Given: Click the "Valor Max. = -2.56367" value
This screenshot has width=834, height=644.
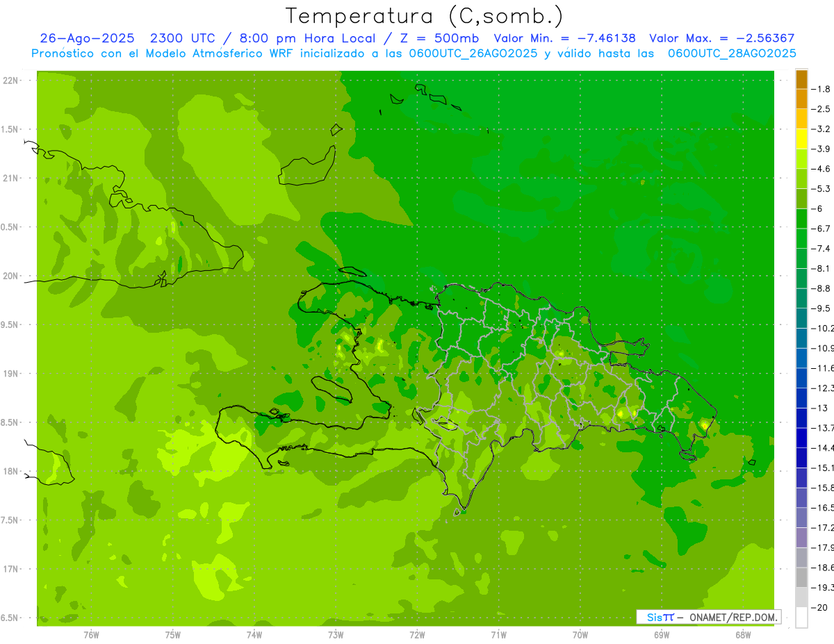Looking at the screenshot, I should pos(721,38).
